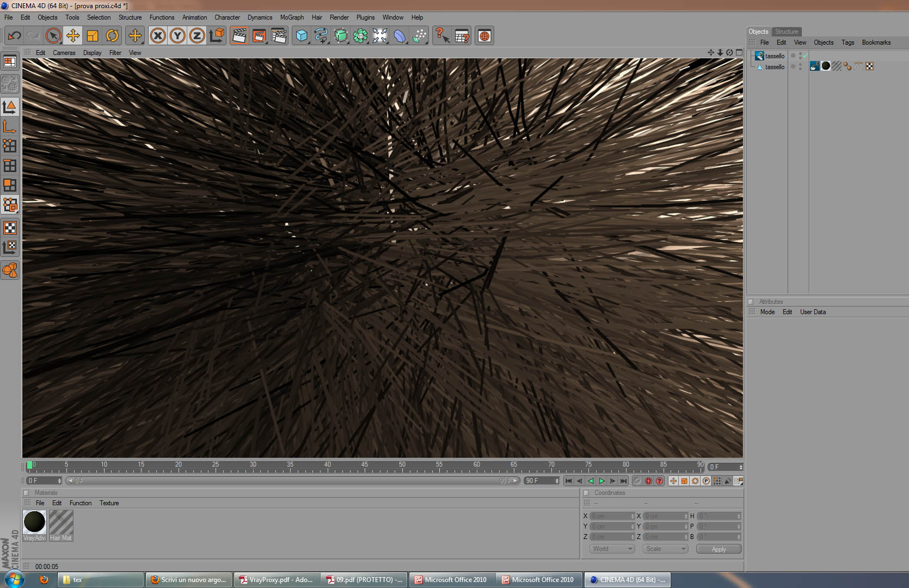Toggle the X axis lock
This screenshot has width=909, height=588.
click(158, 36)
